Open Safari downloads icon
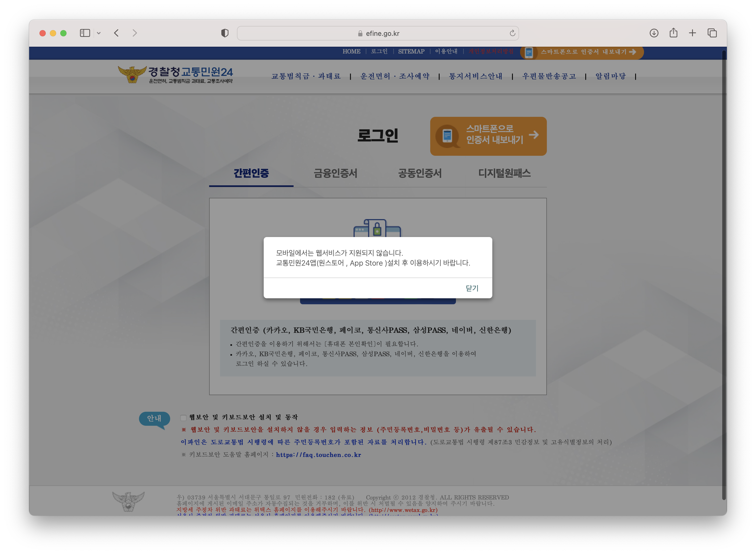Image resolution: width=756 pixels, height=554 pixels. point(654,33)
